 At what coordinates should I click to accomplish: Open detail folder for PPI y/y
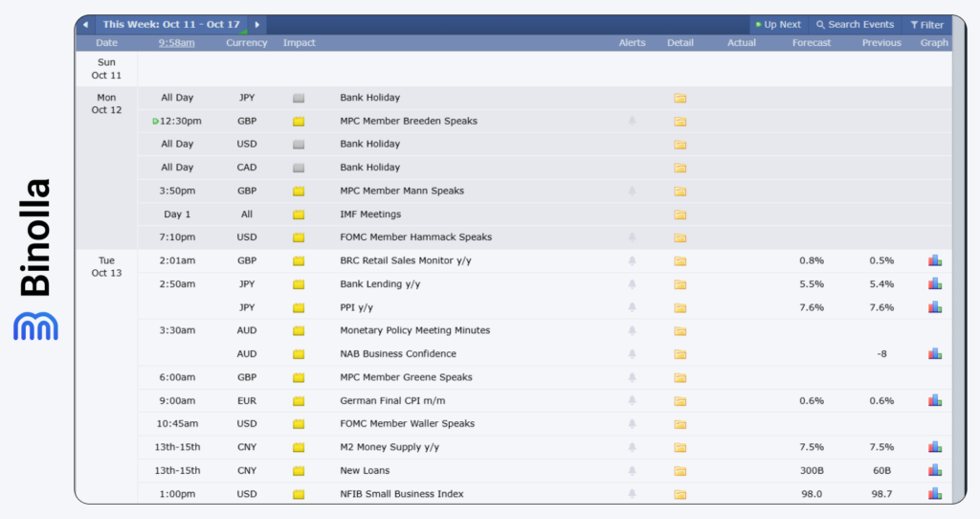pyautogui.click(x=680, y=307)
